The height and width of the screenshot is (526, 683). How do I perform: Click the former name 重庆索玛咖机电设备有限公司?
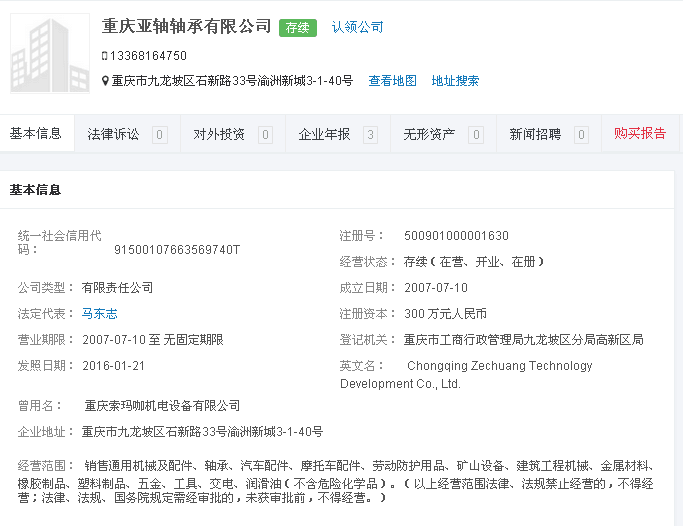(162, 405)
